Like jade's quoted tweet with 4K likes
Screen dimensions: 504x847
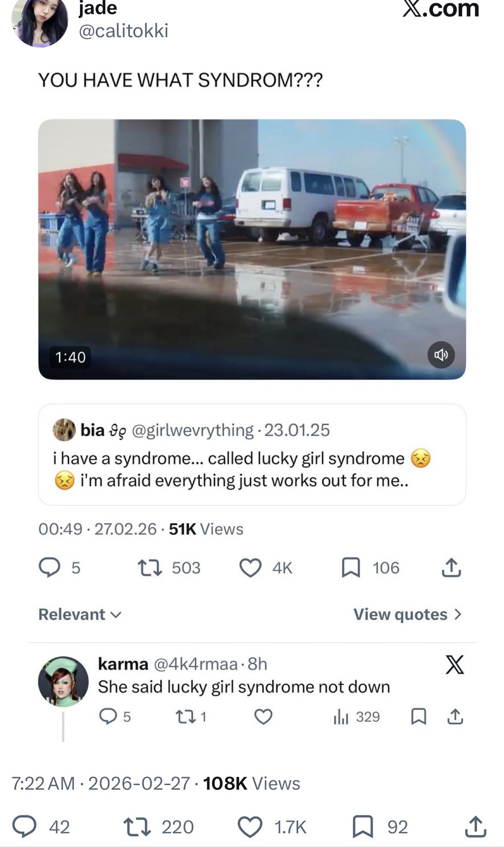[250, 568]
